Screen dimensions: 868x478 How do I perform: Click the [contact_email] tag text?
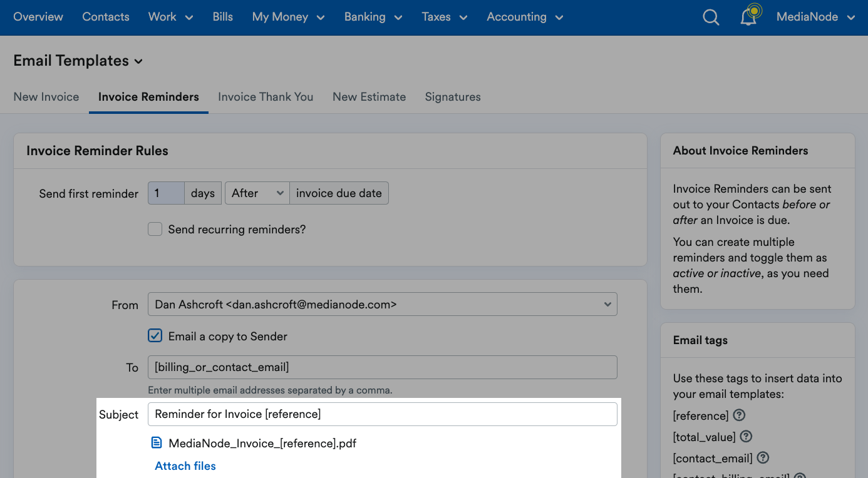click(x=713, y=459)
